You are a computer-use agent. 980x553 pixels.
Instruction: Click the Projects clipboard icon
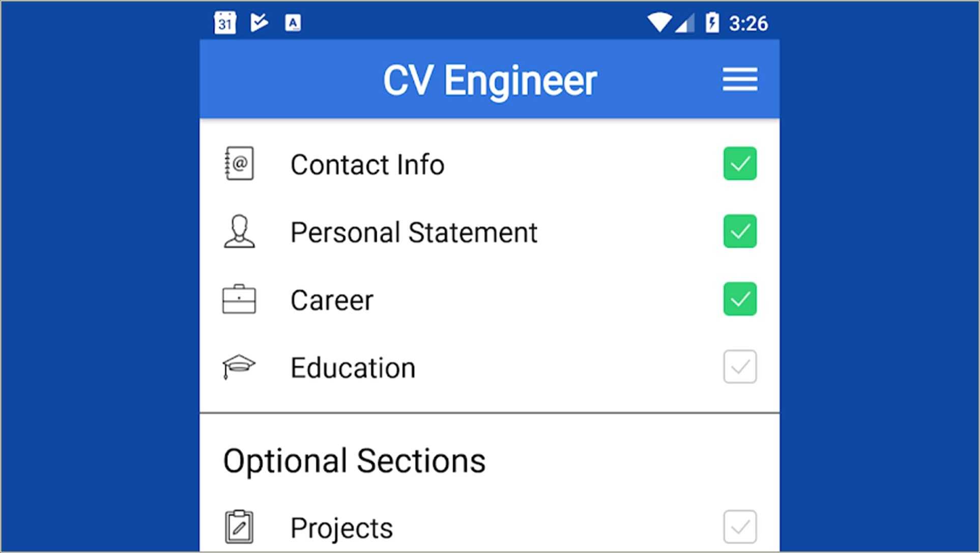click(x=240, y=527)
